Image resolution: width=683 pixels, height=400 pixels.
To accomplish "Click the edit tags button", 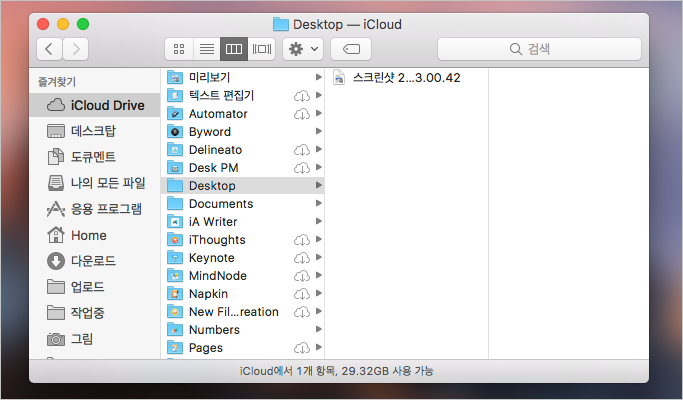I will 351,49.
